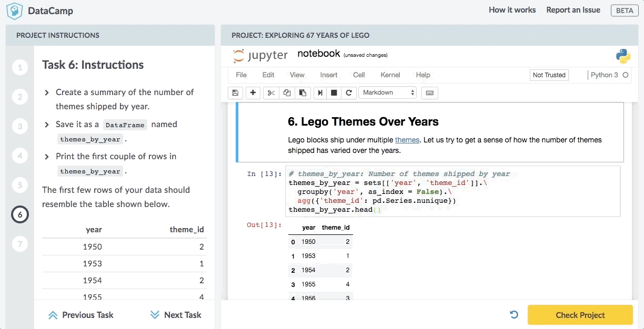The width and height of the screenshot is (644, 329).
Task: Click the 'Task 6: Instructions' heading
Action: click(x=93, y=65)
